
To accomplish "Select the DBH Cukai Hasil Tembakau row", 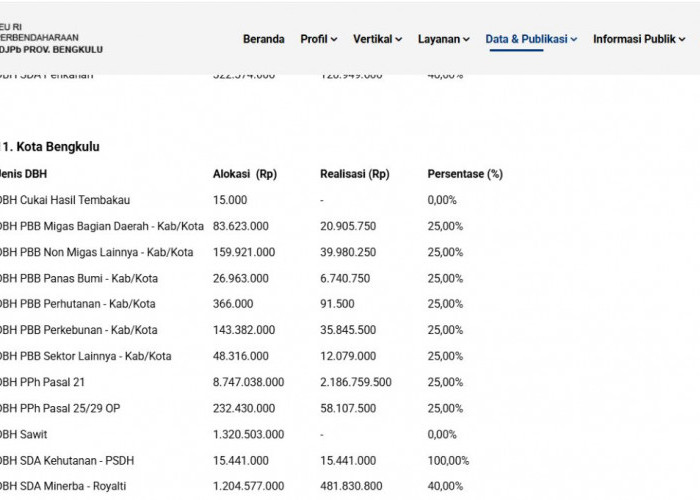I will [252, 200].
